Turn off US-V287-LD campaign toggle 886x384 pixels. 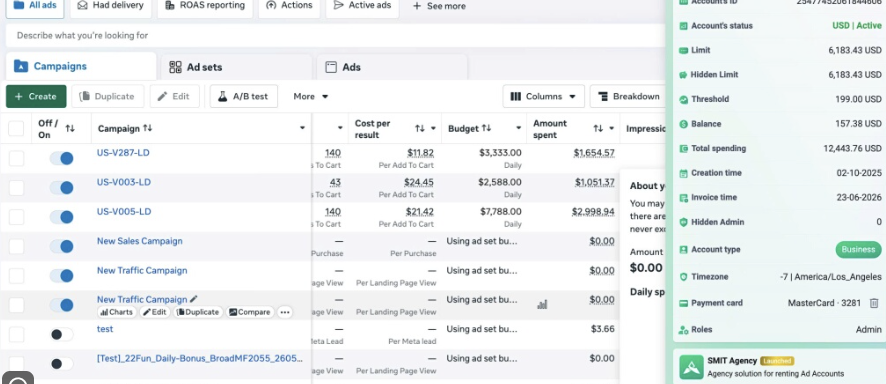tap(62, 158)
